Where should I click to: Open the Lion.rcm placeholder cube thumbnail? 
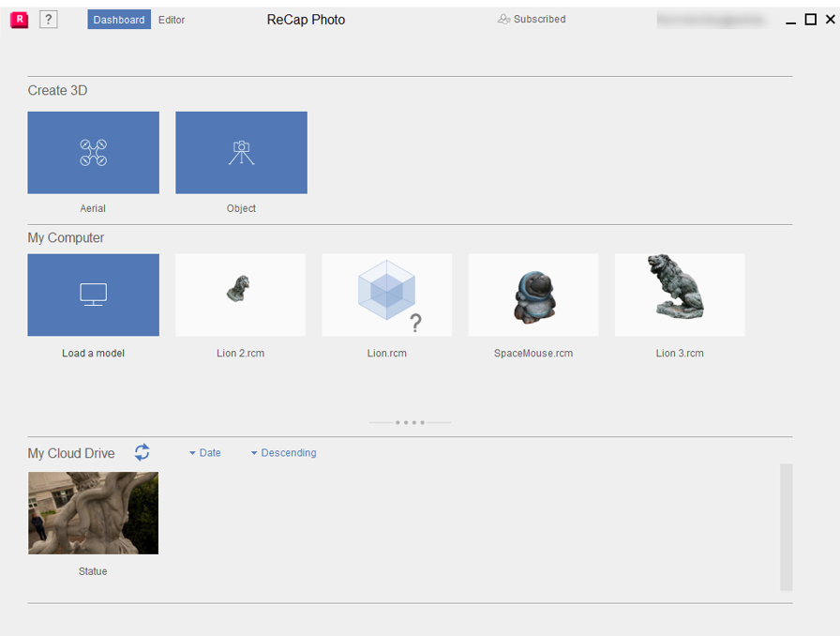pyautogui.click(x=387, y=295)
